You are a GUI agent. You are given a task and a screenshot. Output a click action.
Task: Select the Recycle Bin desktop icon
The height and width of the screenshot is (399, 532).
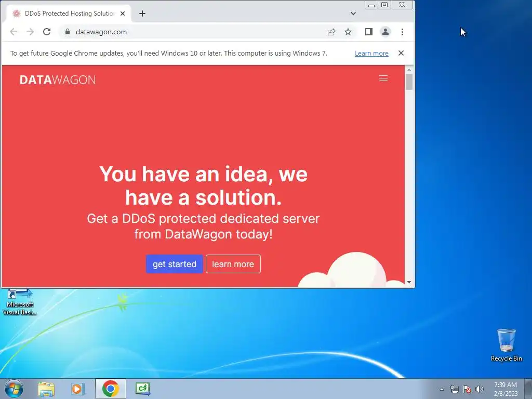(506, 345)
